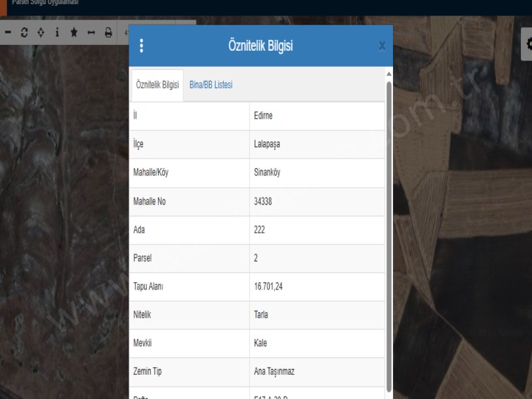Click the zoom out minus icon
This screenshot has height=399, width=532.
[x=8, y=32]
